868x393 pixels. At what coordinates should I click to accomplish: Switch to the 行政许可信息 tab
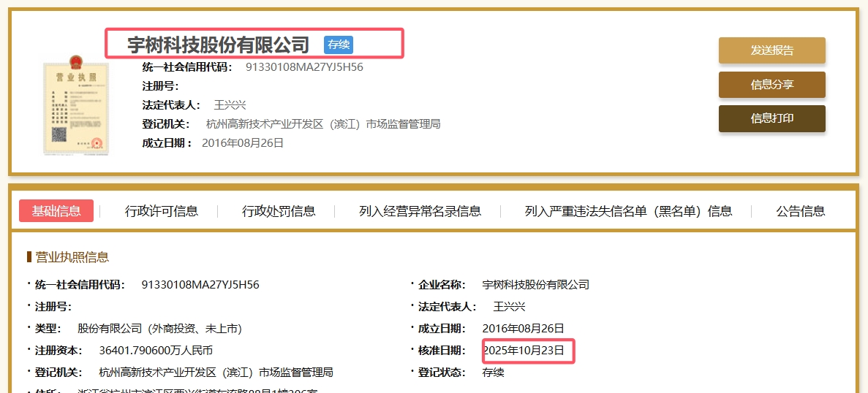tap(161, 211)
